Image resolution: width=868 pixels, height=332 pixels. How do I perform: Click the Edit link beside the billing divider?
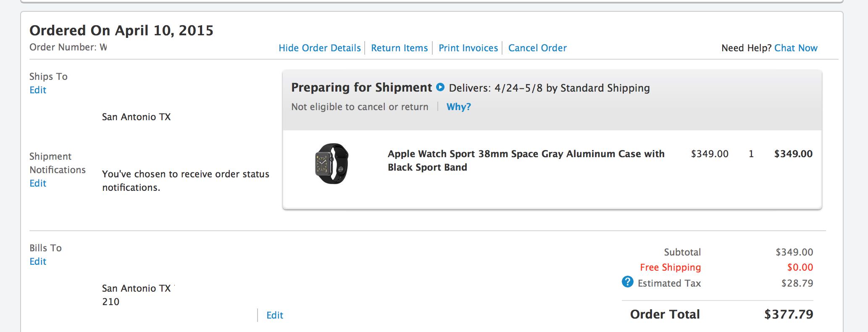(275, 315)
